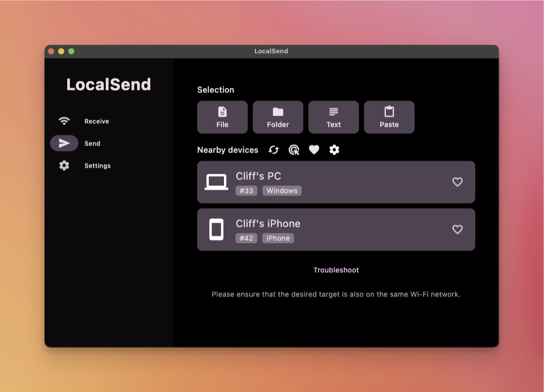This screenshot has height=392, width=544.
Task: Toggle favorite status on Cliff's PC device card
Action: [x=458, y=182]
